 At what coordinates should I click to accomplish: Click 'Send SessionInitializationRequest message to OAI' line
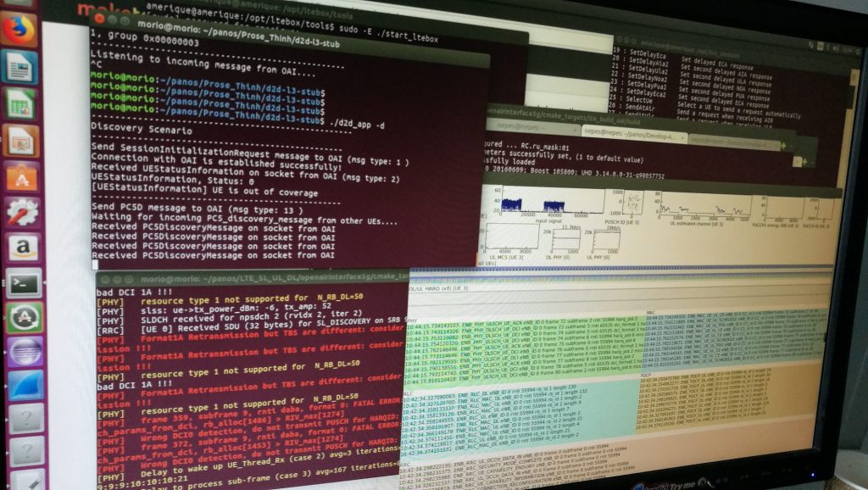coord(250,154)
